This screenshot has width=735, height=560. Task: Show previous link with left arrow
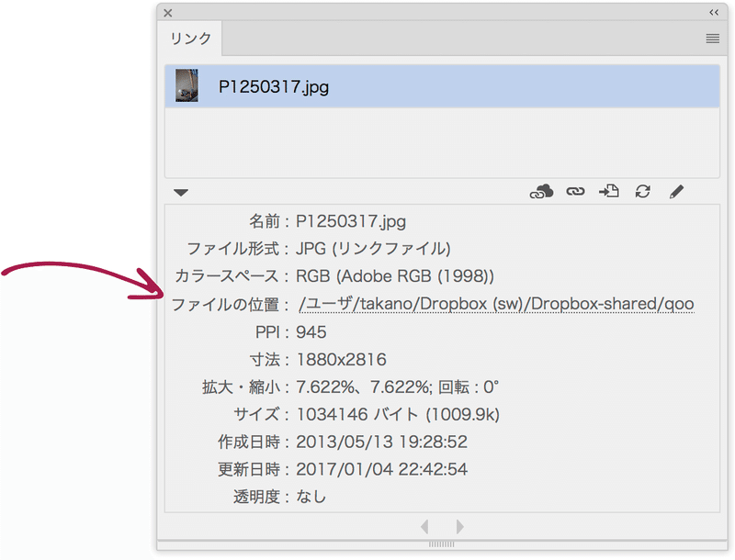[x=424, y=527]
